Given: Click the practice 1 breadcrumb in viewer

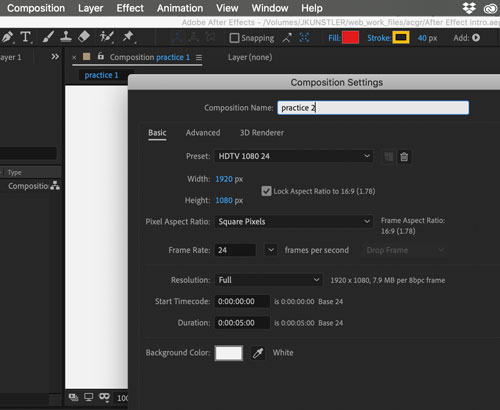Looking at the screenshot, I should [101, 75].
